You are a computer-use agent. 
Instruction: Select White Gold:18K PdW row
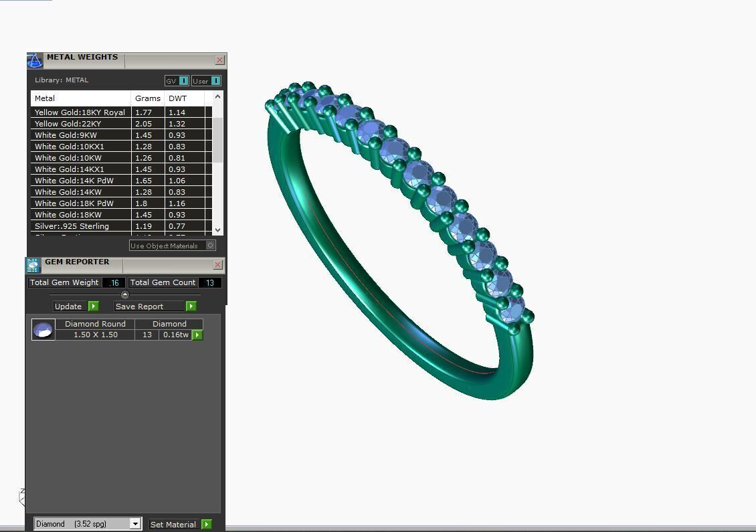[x=122, y=203]
